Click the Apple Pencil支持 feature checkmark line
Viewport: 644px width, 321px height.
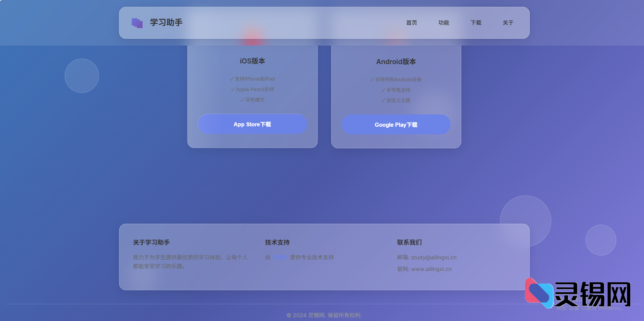tap(252, 89)
